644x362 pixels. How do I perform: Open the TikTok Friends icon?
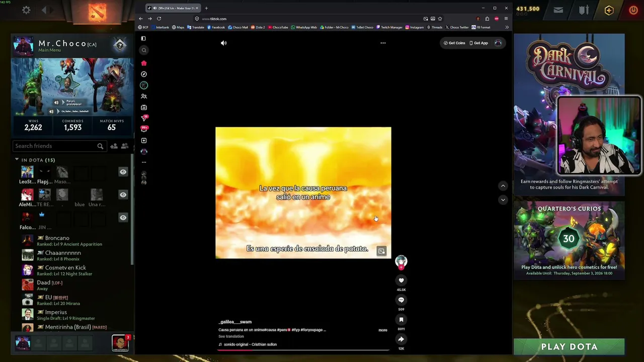[x=144, y=96]
